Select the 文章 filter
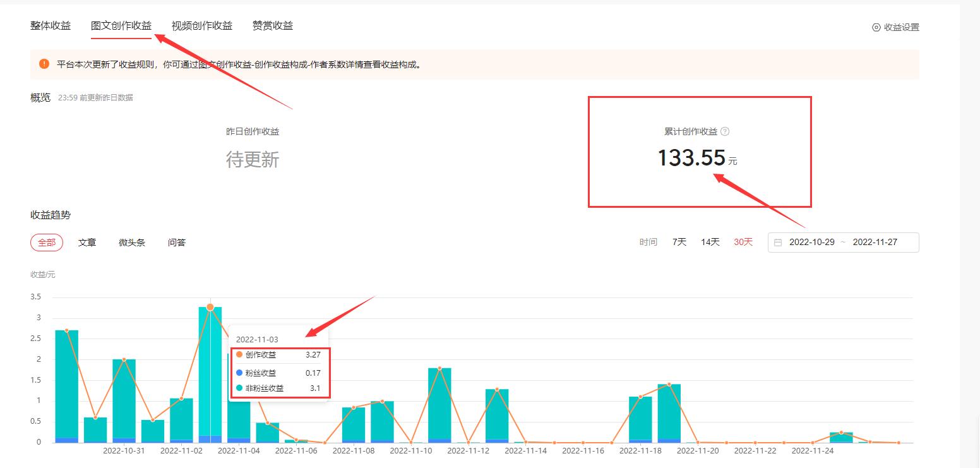 click(x=88, y=242)
